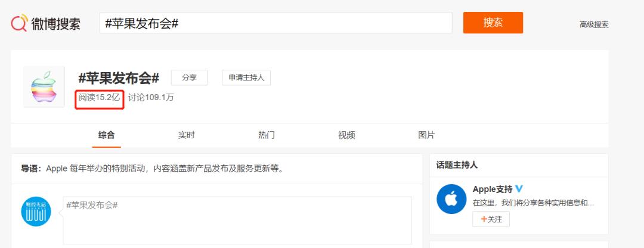Open the Apple支持 account name
The image size is (644, 248).
[493, 190]
